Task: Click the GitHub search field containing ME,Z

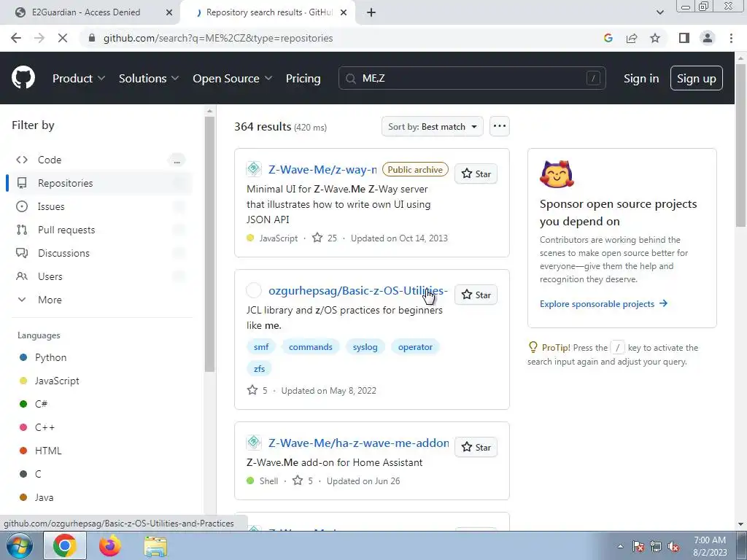Action: coord(472,78)
